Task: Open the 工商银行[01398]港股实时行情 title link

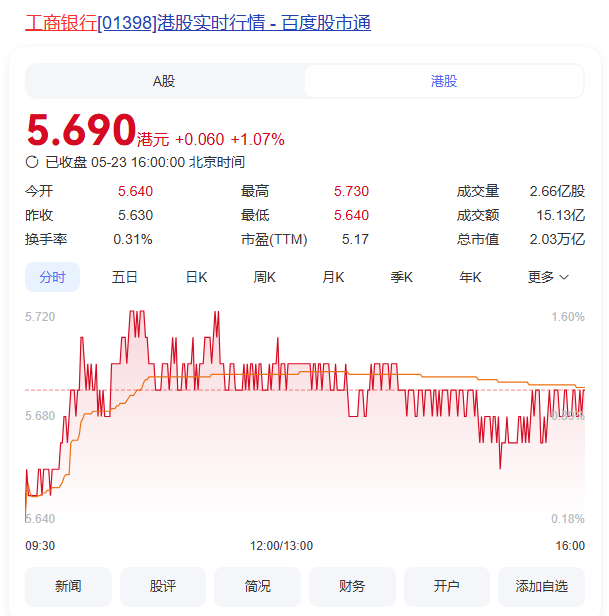Action: tap(198, 22)
